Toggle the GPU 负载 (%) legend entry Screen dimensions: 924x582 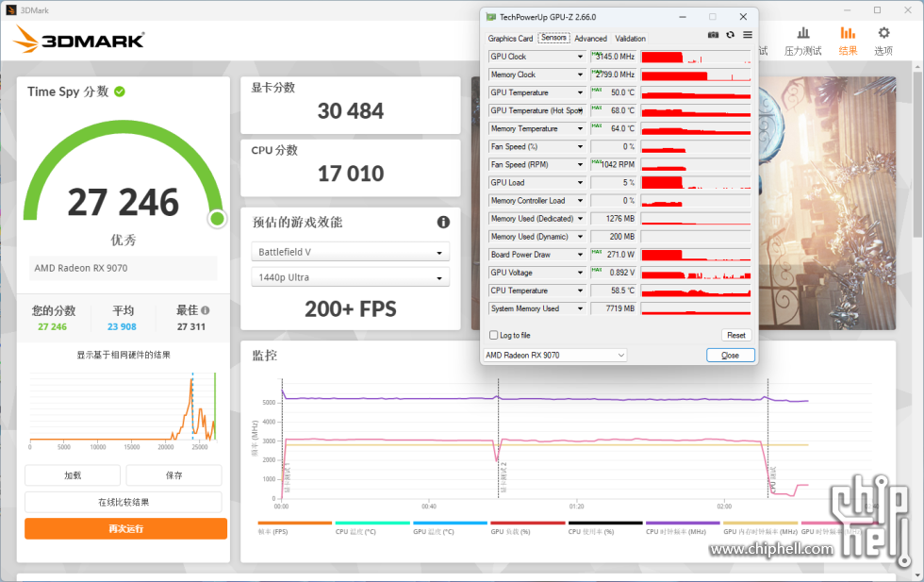(x=527, y=527)
